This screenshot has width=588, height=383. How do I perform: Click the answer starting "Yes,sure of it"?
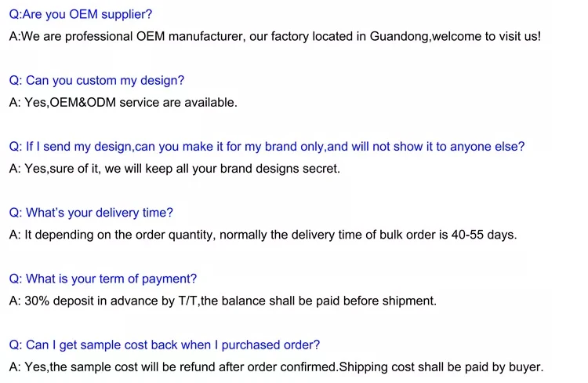[x=175, y=168]
